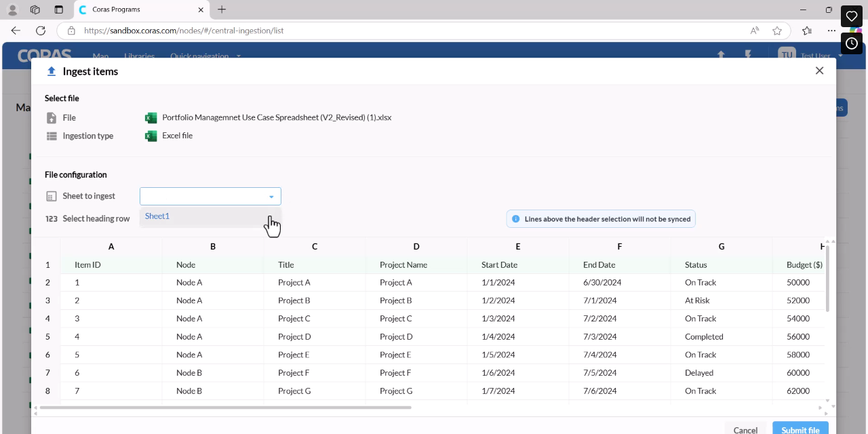This screenshot has height=434, width=868.
Task: Click the info icon in the sync notice
Action: [x=516, y=219]
